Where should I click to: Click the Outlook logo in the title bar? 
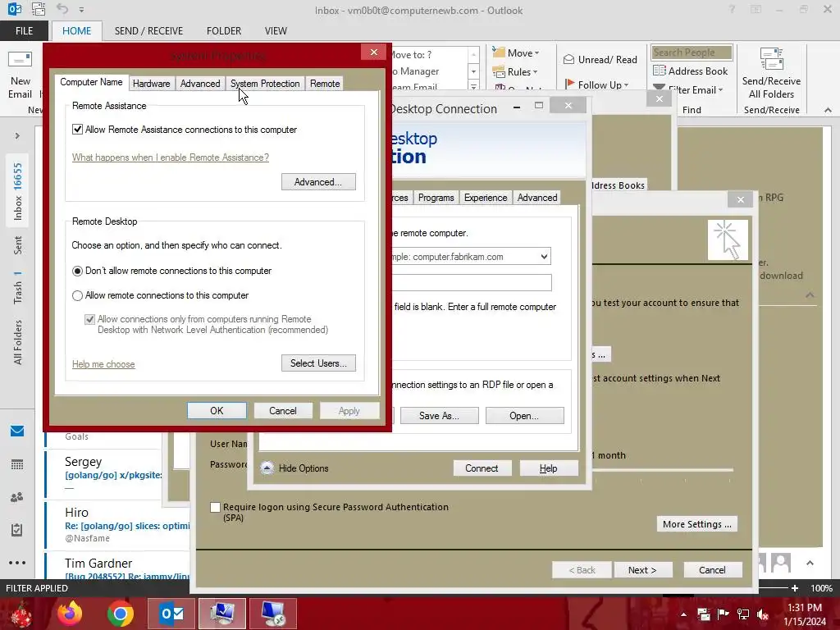tap(15, 9)
